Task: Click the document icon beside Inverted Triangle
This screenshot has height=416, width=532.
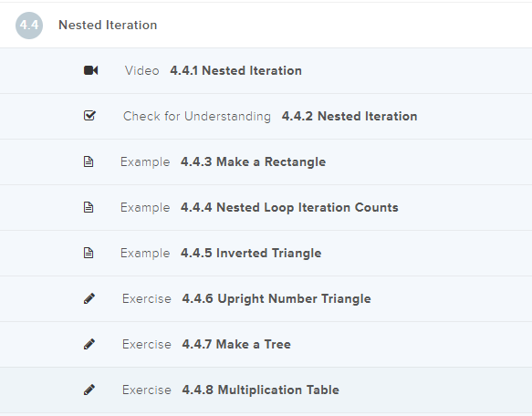Action: (89, 253)
